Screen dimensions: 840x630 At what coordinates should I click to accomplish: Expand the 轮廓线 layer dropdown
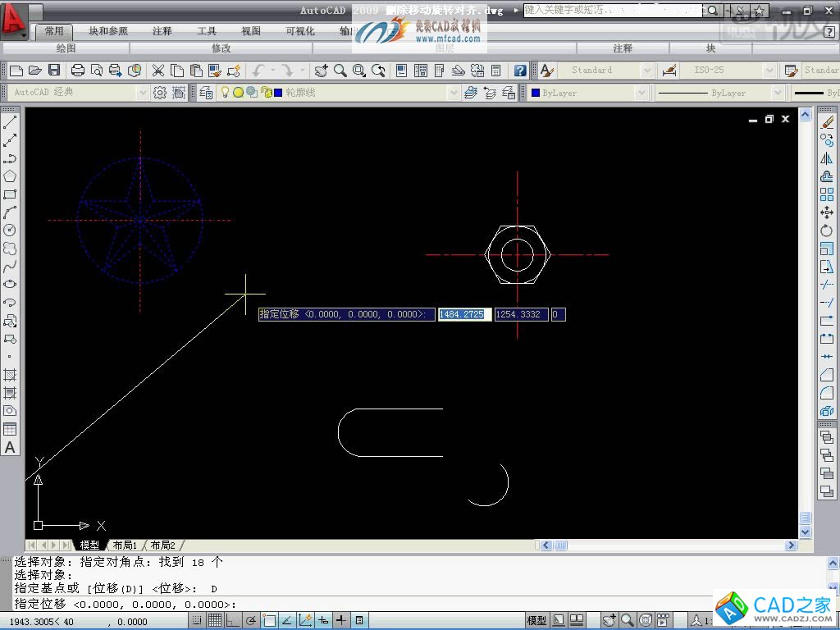tap(452, 93)
